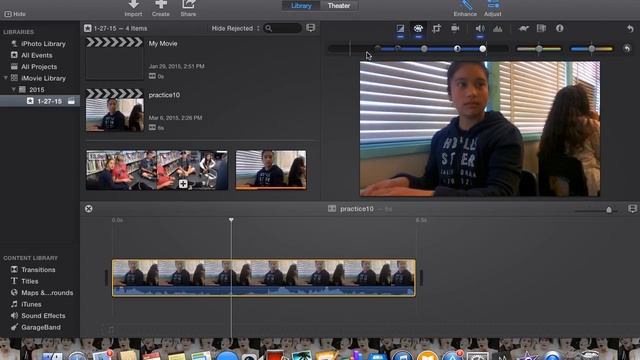Select the selected hoodie girl clip

271,170
